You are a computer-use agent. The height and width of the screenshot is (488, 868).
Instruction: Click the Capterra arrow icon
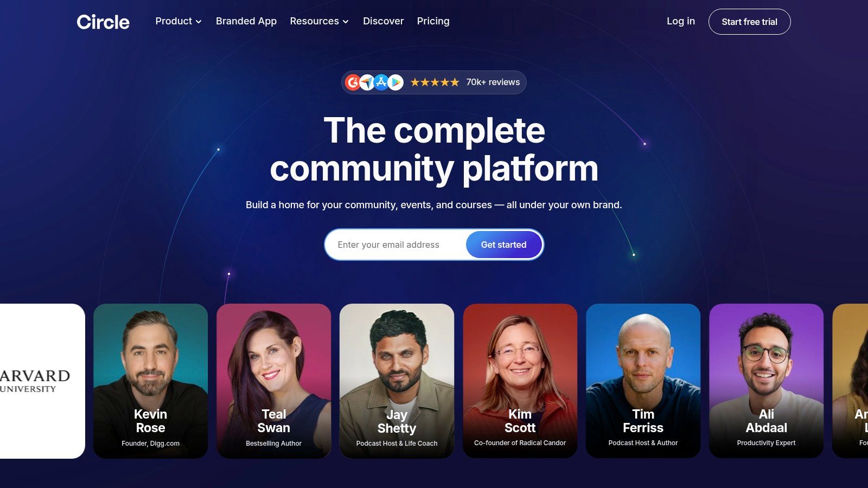click(x=367, y=82)
